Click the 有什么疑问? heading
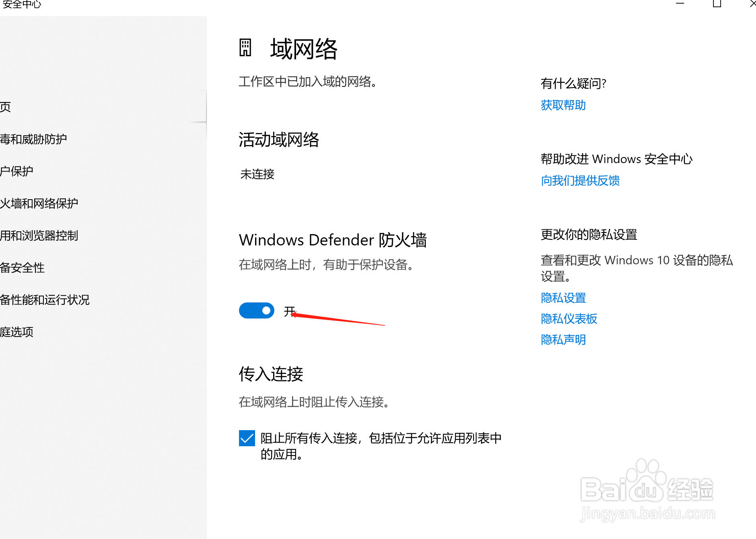Image resolution: width=756 pixels, height=539 pixels. 573,84
